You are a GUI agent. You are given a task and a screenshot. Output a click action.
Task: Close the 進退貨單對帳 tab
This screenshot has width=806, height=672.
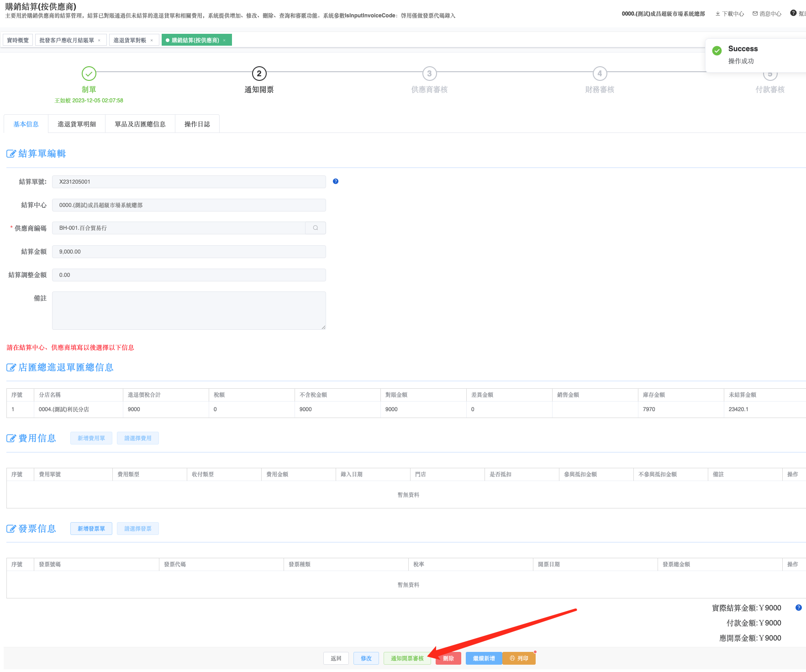tap(152, 41)
